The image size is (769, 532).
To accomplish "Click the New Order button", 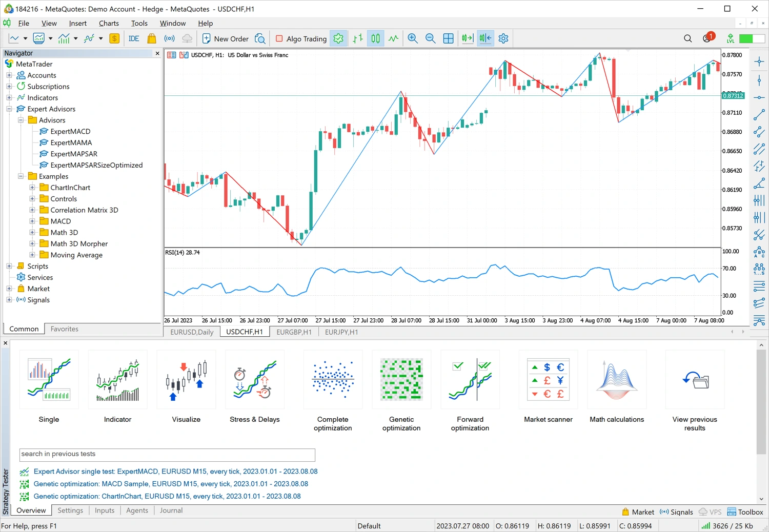I will pyautogui.click(x=226, y=38).
